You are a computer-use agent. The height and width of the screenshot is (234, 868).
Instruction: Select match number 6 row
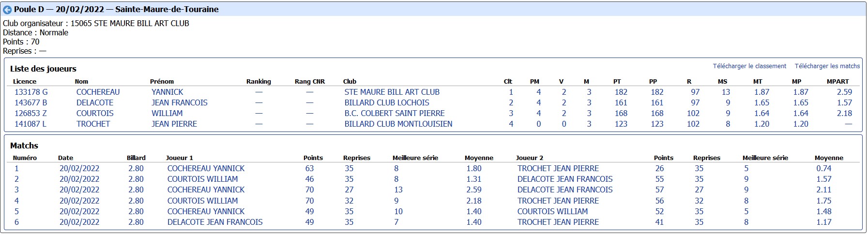coord(16,222)
